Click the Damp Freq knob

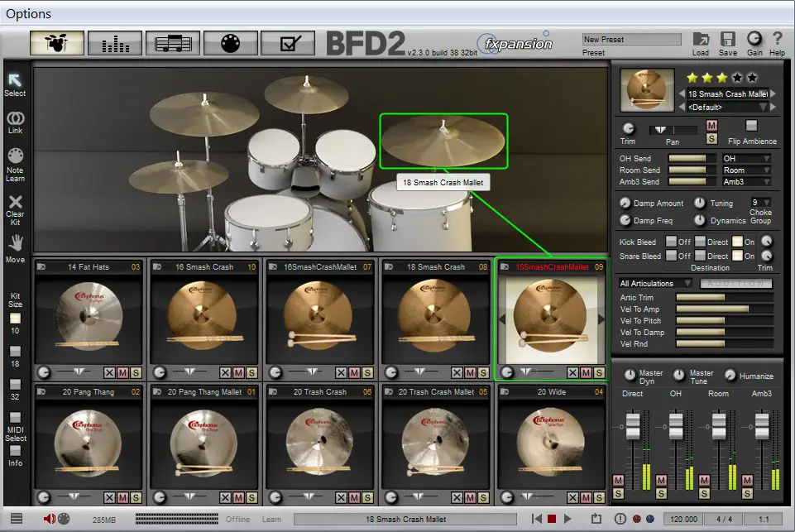coord(625,220)
